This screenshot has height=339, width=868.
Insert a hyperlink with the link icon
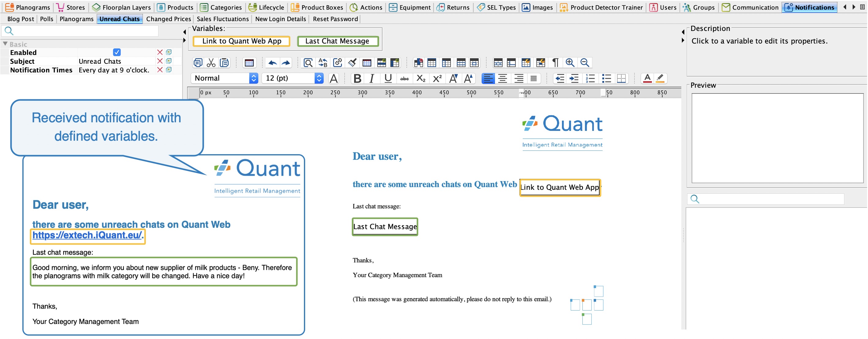click(337, 63)
